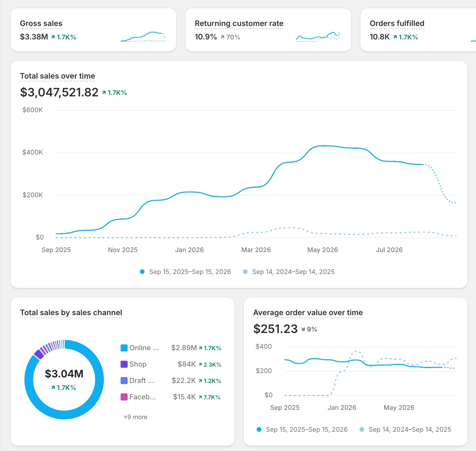Click the Online channel blue color swatch

pos(124,348)
